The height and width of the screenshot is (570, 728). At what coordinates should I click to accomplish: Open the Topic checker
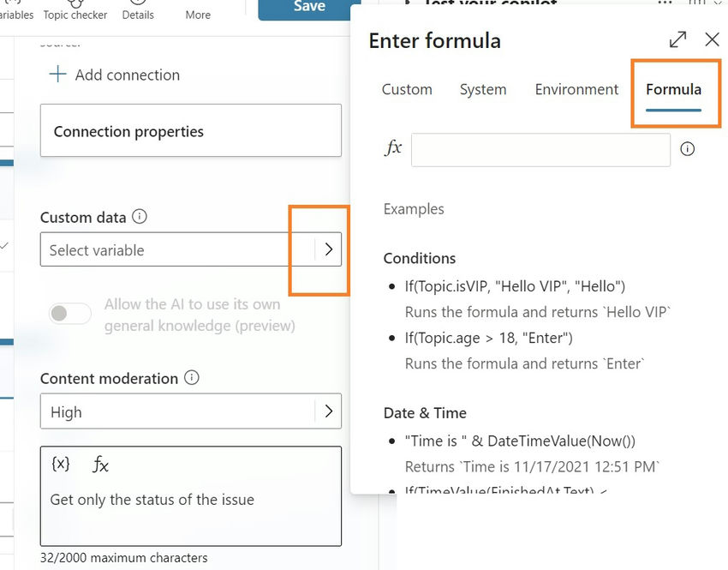pos(75,11)
